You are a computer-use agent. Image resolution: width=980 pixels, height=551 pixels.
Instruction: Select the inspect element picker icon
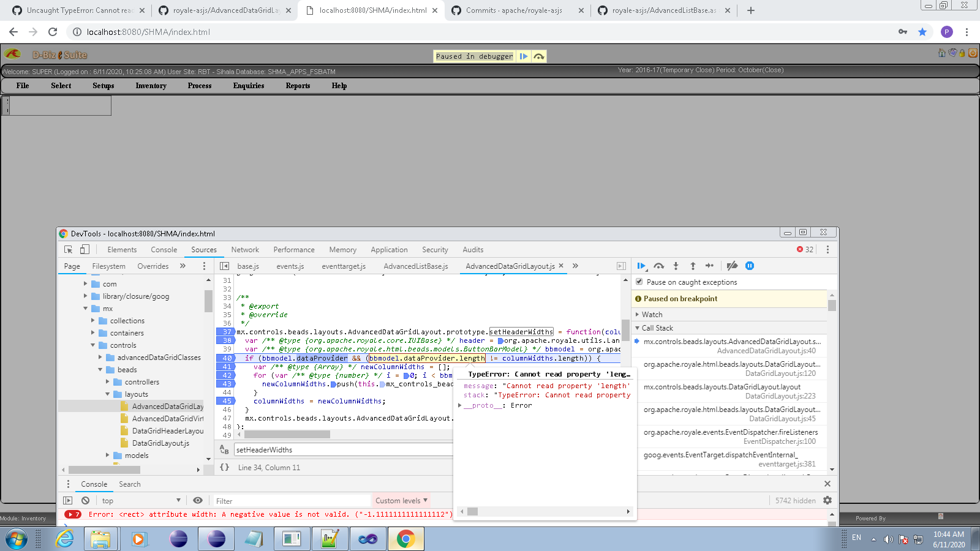pyautogui.click(x=69, y=250)
